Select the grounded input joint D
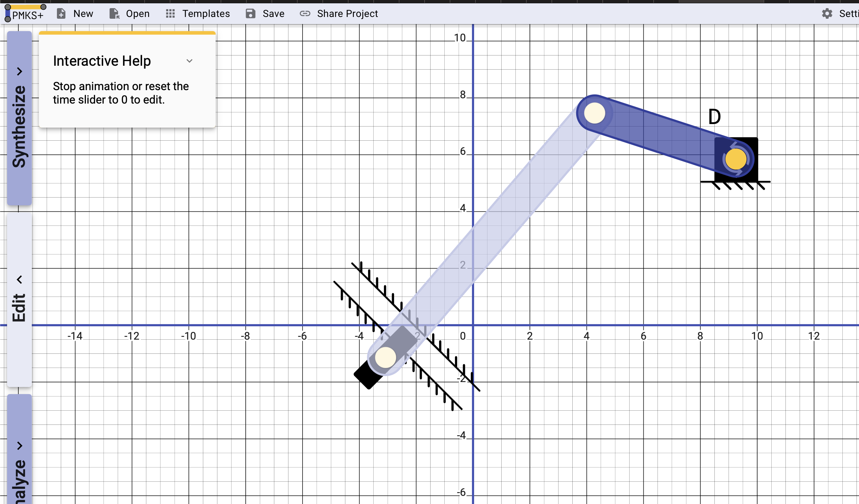 click(736, 159)
